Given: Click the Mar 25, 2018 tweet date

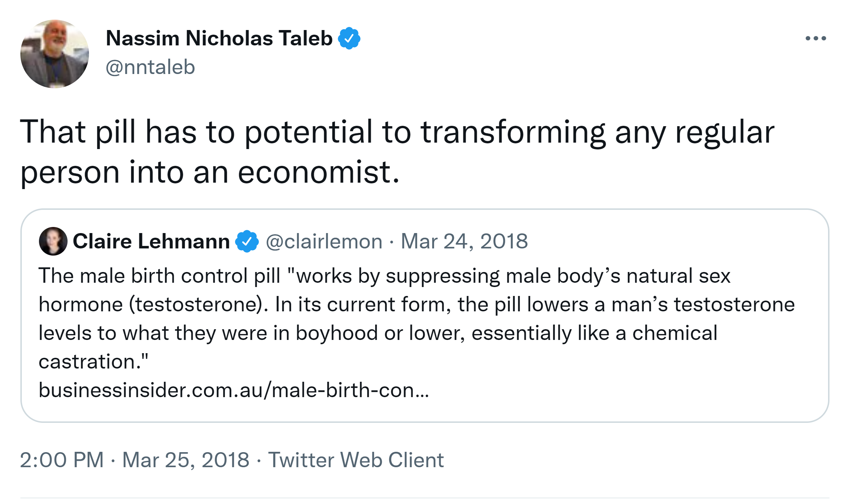Looking at the screenshot, I should tap(185, 460).
